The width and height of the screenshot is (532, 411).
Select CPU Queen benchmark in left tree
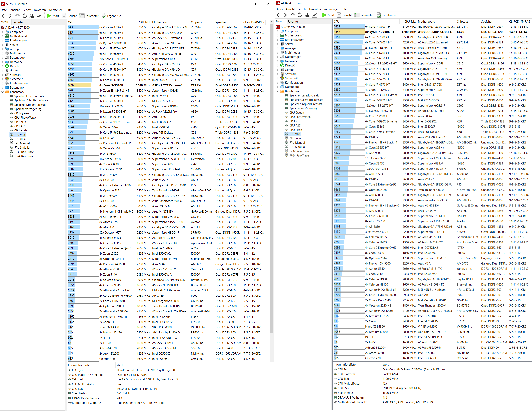(x=21, y=113)
